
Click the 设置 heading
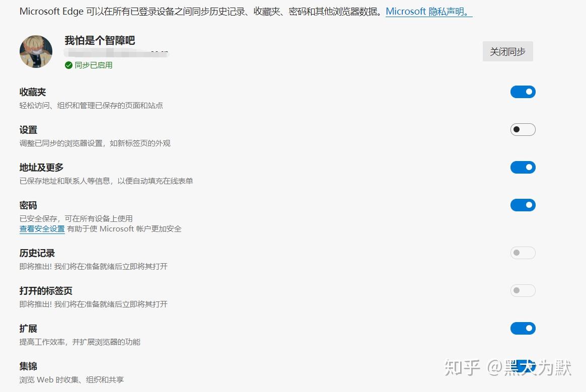28,130
